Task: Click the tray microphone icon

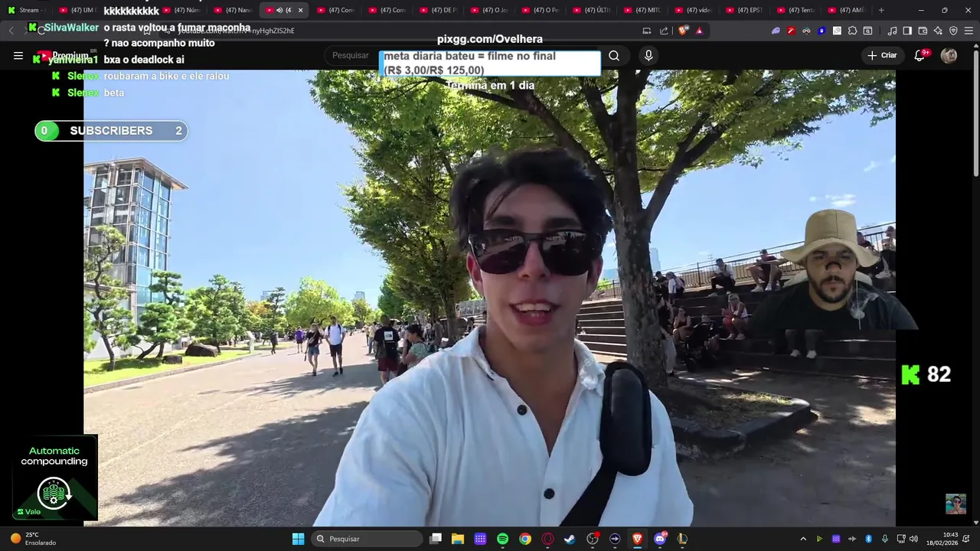Action: click(885, 539)
